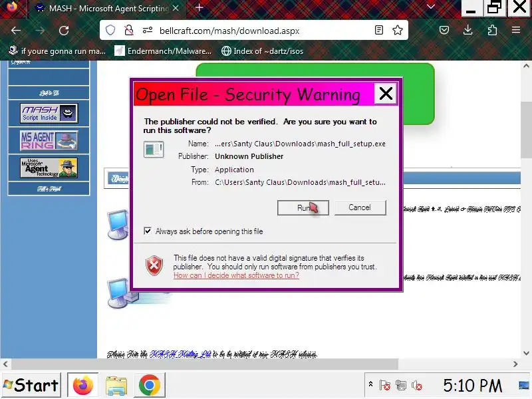Close the Security Warning dialog with X
Screen dimensions: 532x399
pyautogui.click(x=386, y=93)
